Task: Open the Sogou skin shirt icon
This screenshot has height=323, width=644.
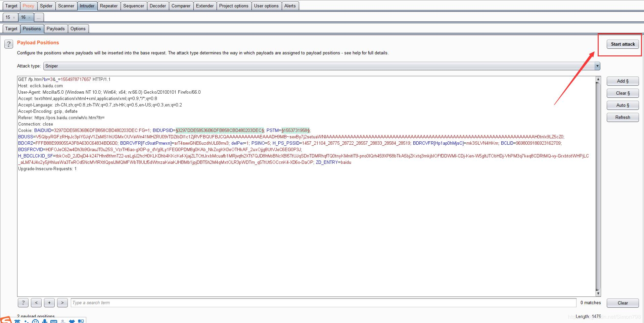Action: tap(72, 321)
